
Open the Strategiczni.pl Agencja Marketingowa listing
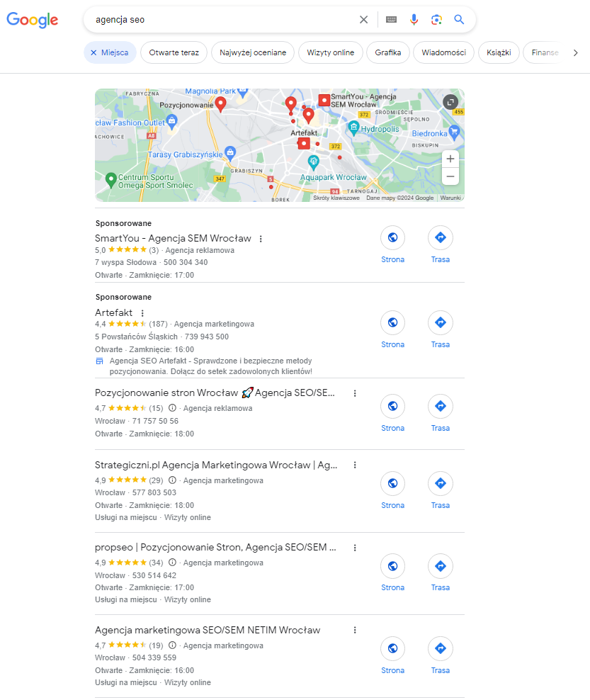[x=216, y=465]
